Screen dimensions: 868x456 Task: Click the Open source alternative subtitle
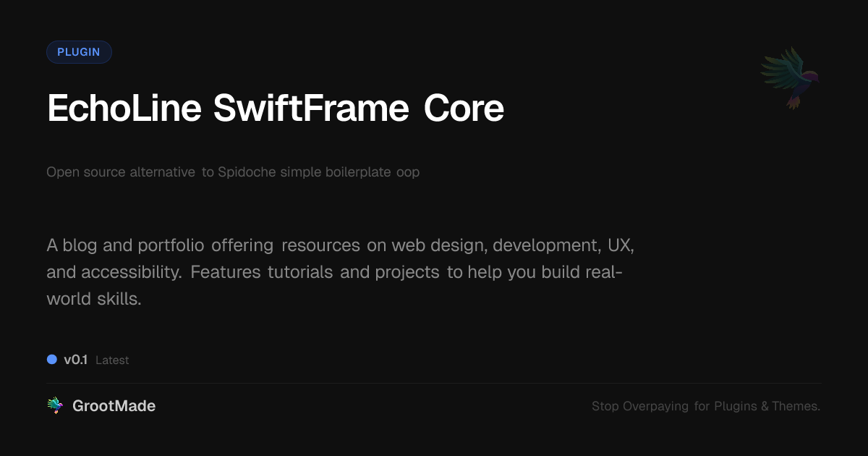pos(233,172)
